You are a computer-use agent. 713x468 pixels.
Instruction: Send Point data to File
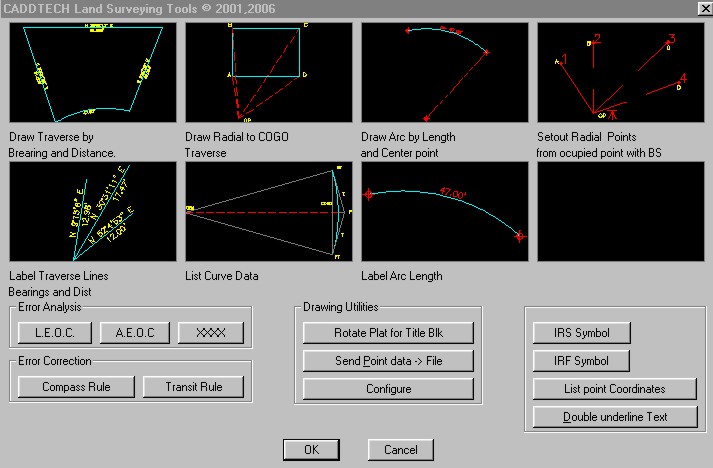pos(388,361)
